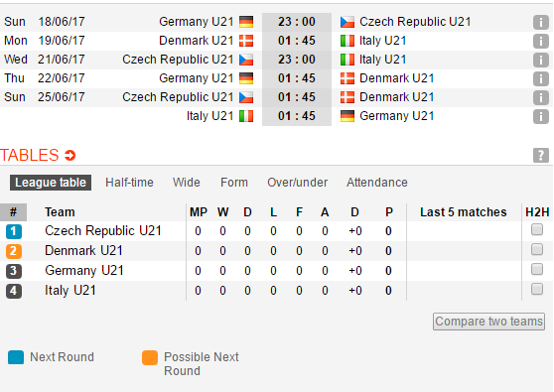Tick H2H checkbox for Denmark U21
554x392 pixels.
point(537,249)
